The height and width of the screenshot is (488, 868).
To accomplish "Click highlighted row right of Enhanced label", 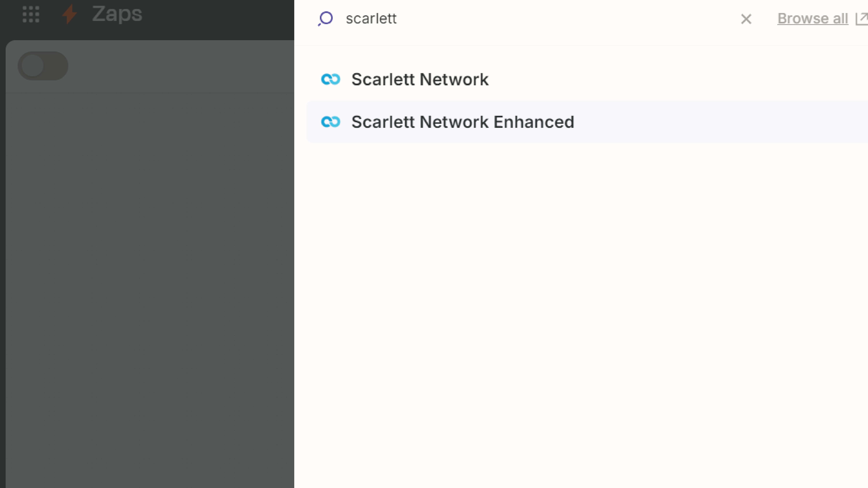I will pos(708,122).
